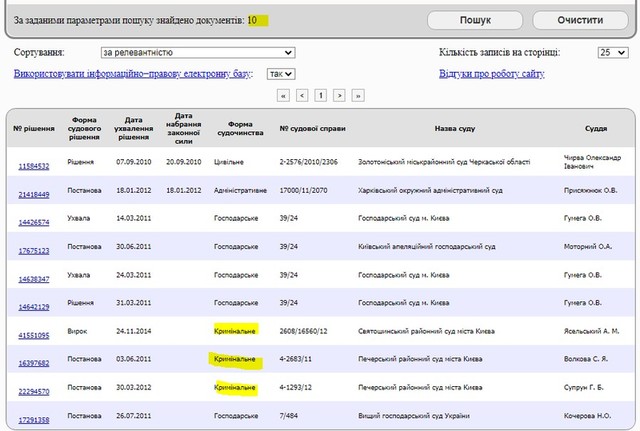Open decision number 41551095
This screenshot has width=640, height=431.
coord(33,334)
